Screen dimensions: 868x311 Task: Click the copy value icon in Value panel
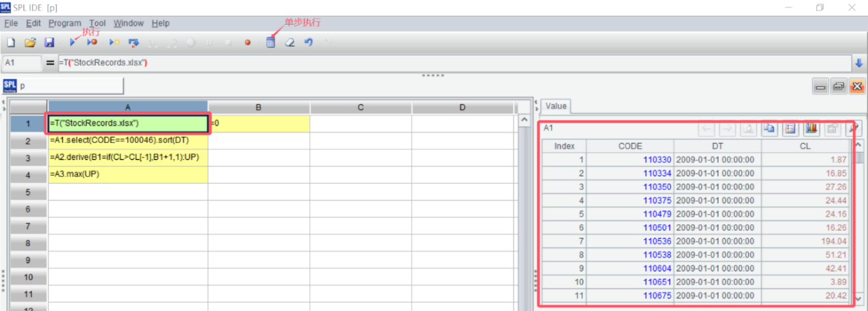pyautogui.click(x=769, y=128)
